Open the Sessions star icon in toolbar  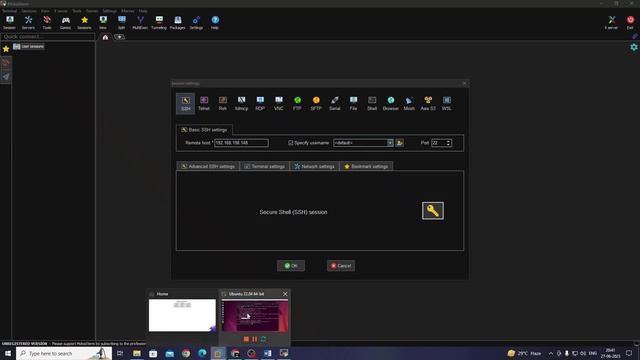[84, 22]
